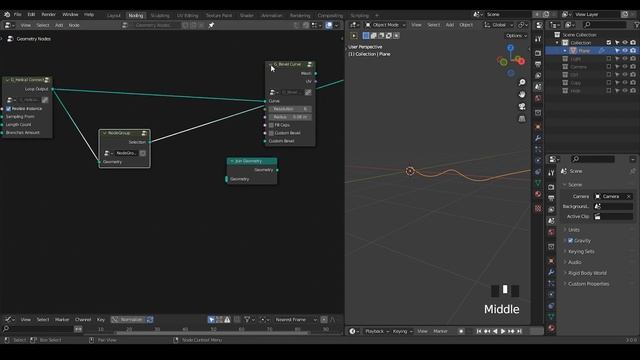Open the File menu
Image resolution: width=640 pixels, height=360 pixels.
18,14
